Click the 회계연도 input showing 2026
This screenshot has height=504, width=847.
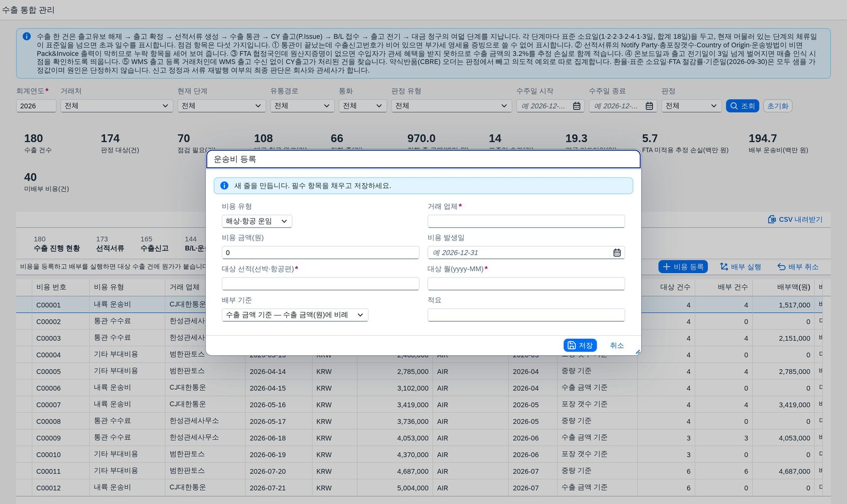click(36, 106)
